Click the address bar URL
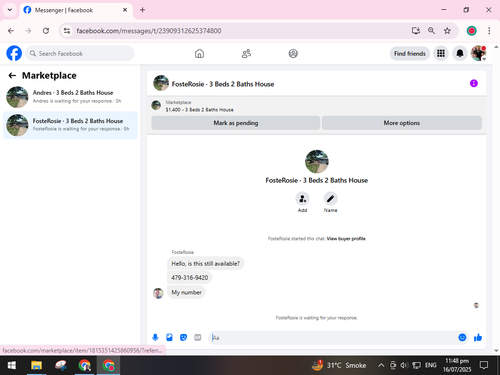Viewport: 500px width, 375px height. (149, 31)
